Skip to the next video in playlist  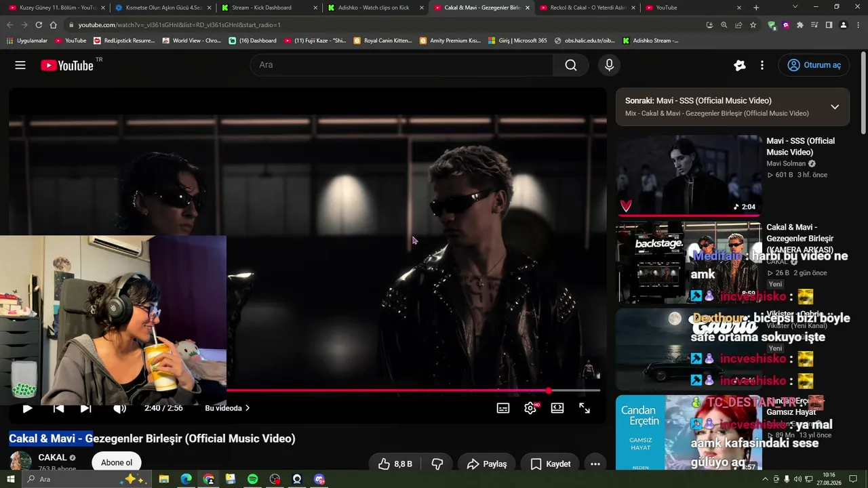85,408
